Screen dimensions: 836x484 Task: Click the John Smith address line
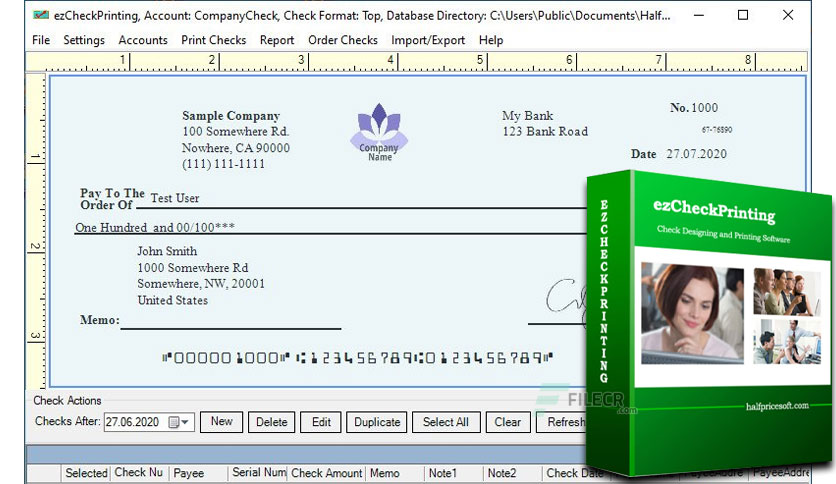(167, 251)
